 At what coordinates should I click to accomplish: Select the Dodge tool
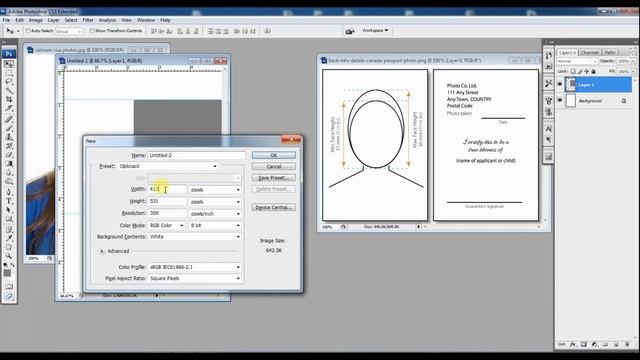click(x=9, y=182)
